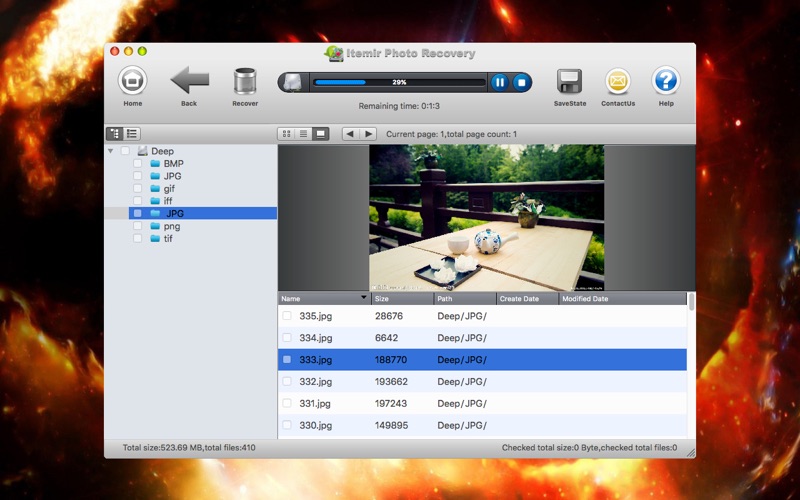800x500 pixels.
Task: Click the Current page count text
Action: (x=452, y=134)
